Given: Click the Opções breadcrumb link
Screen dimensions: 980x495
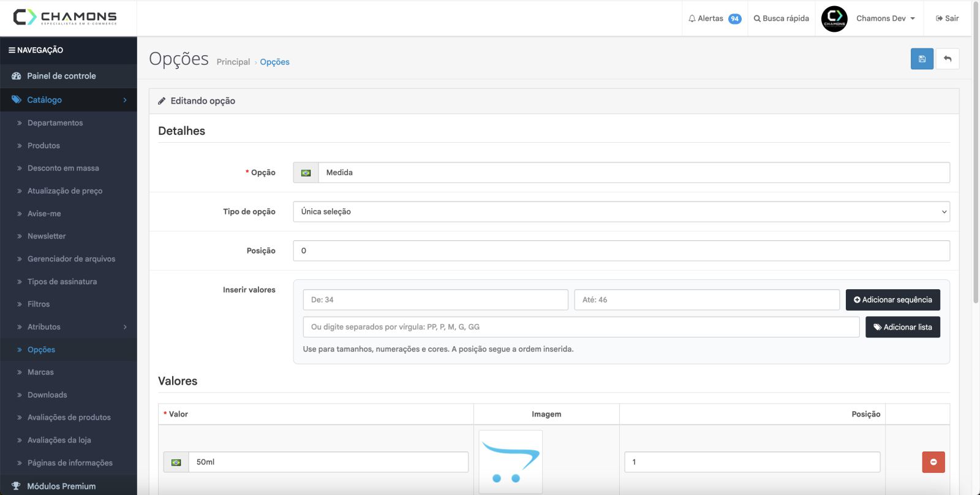Looking at the screenshot, I should coord(274,62).
